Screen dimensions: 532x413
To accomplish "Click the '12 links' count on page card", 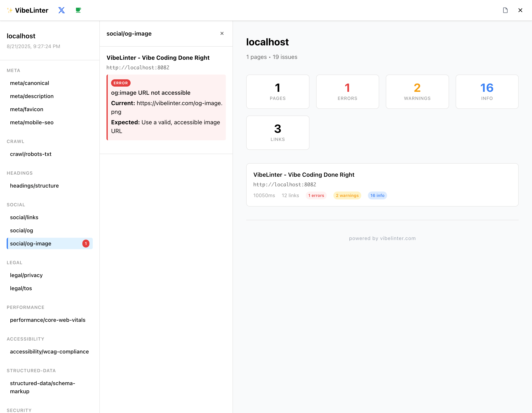I will [290, 195].
